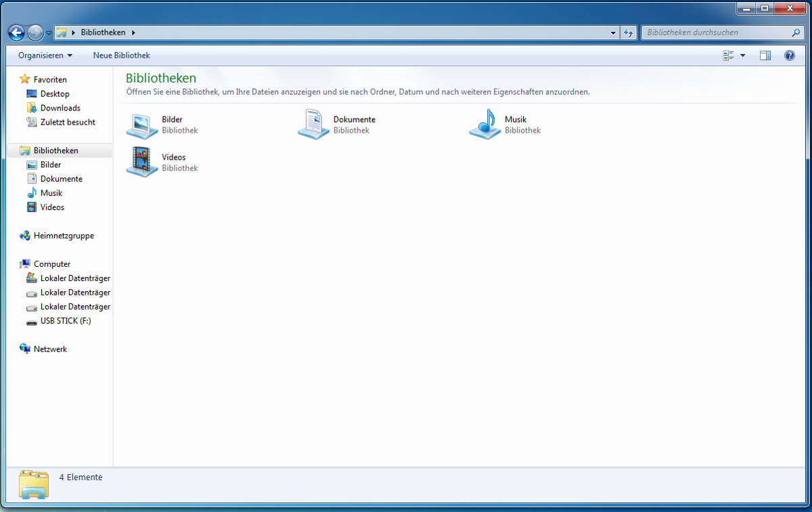Open the recent pages dropdown arrow
Screen dimensions: 812x512
49,33
